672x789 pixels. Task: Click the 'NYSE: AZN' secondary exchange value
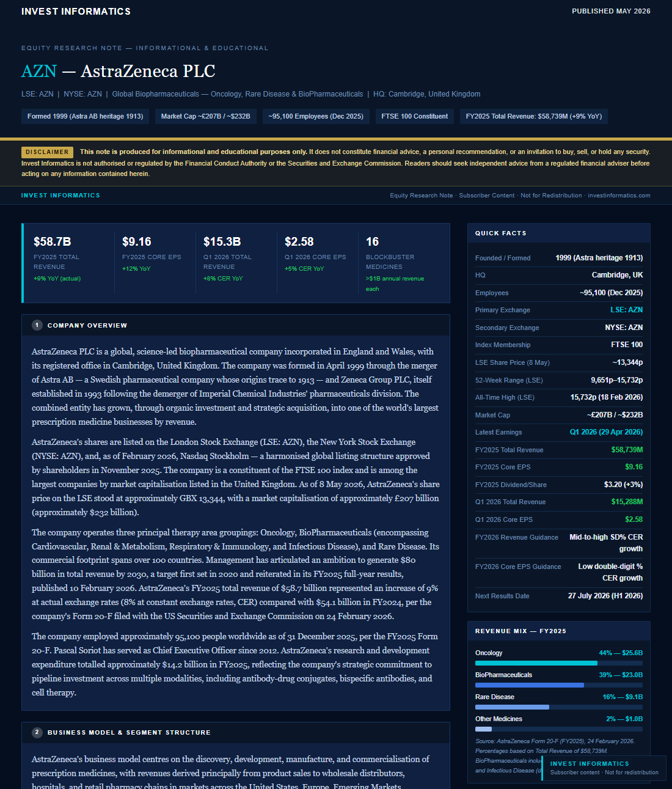pos(624,328)
